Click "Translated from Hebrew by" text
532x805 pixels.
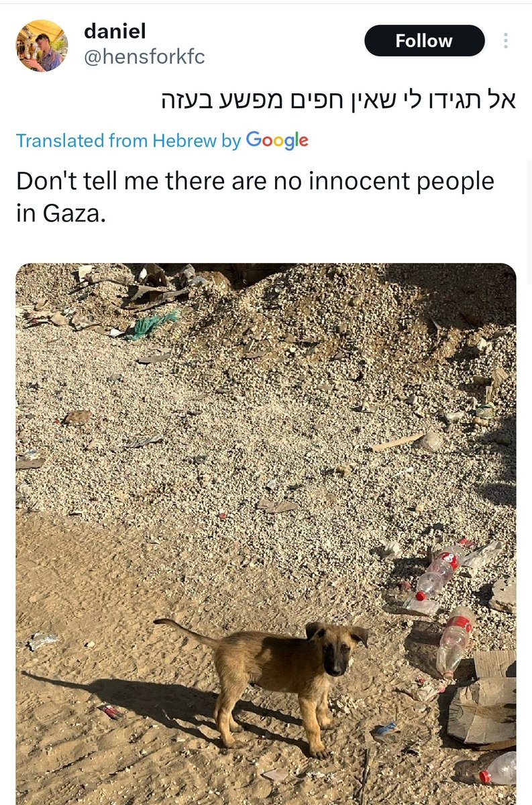tap(128, 141)
